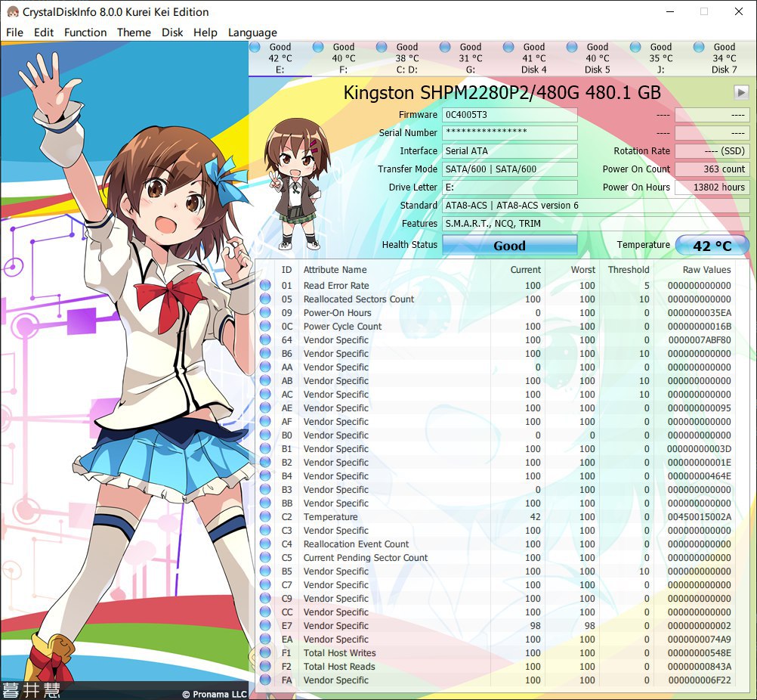Screen dimensions: 757x700
Task: Click the chibi character image
Action: (296, 184)
